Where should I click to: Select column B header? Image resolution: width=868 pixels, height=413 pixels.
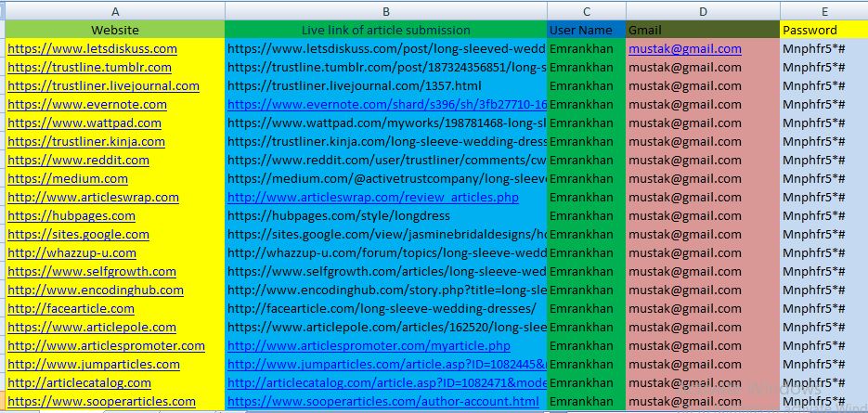coord(386,12)
